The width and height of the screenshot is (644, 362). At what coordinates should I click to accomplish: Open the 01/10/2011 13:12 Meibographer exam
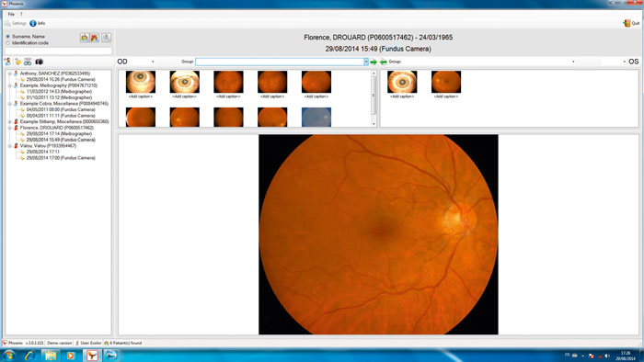point(59,97)
